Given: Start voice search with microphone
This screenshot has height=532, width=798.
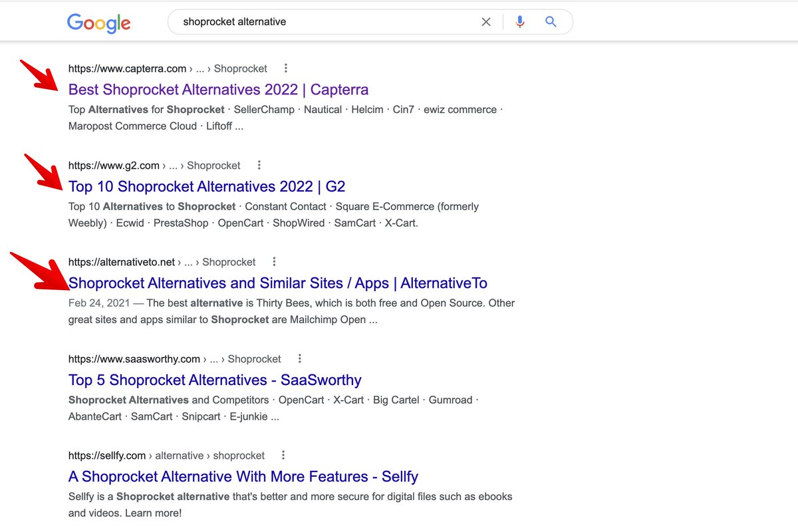Looking at the screenshot, I should [520, 22].
